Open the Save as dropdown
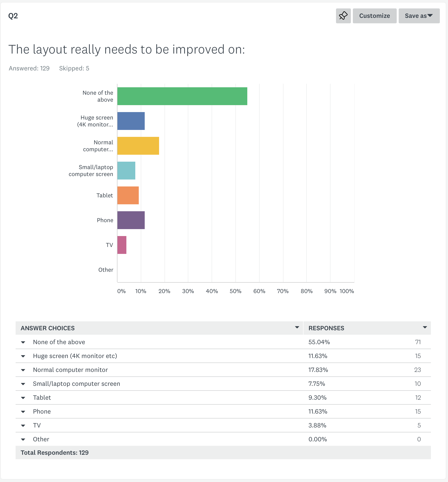This screenshot has width=448, height=482. (x=419, y=16)
